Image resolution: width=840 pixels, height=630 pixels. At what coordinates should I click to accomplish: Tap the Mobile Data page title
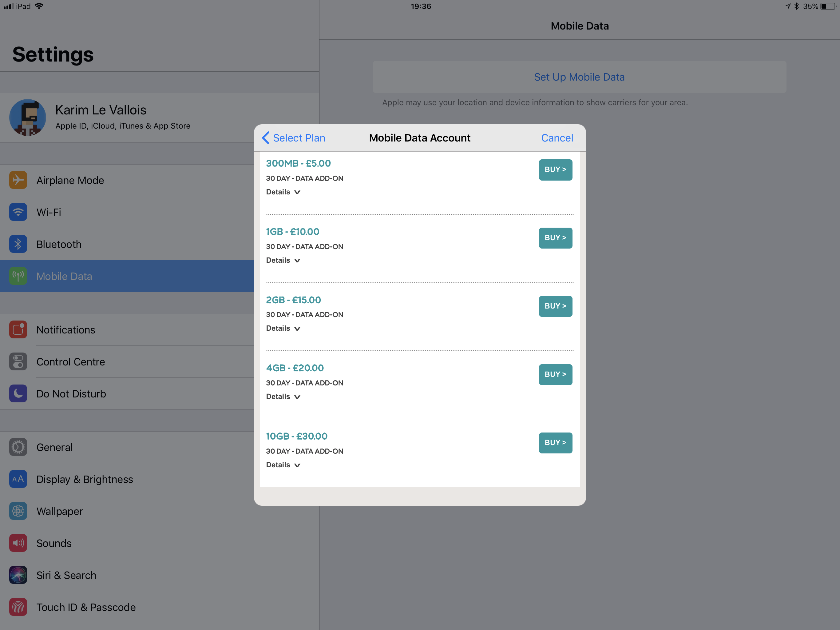pyautogui.click(x=580, y=26)
